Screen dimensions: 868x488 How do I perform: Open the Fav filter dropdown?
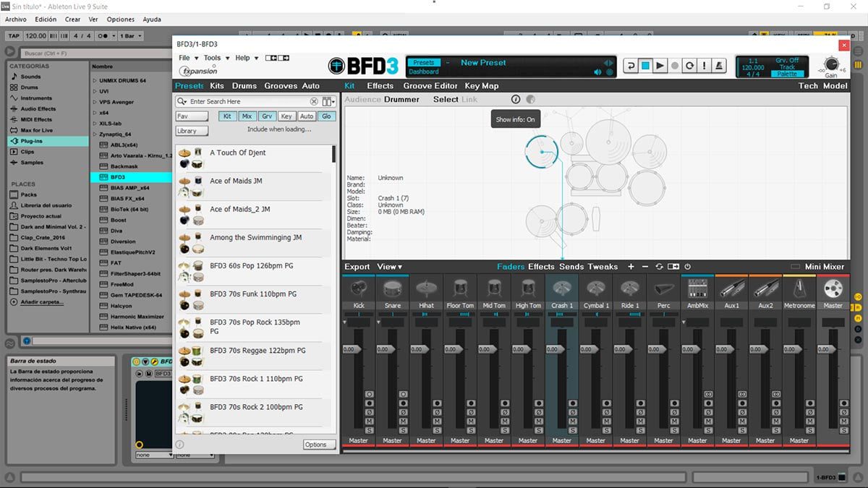tap(192, 116)
